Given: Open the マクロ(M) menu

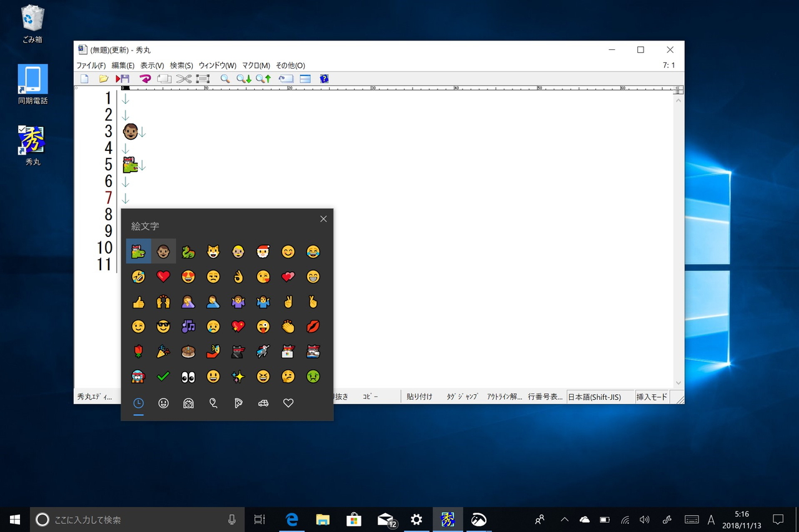Looking at the screenshot, I should click(254, 65).
